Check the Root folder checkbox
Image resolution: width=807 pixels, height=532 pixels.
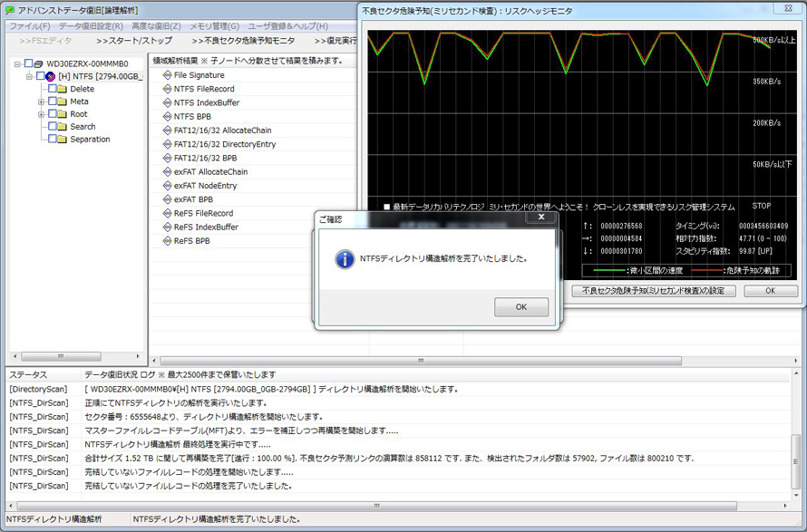point(53,113)
